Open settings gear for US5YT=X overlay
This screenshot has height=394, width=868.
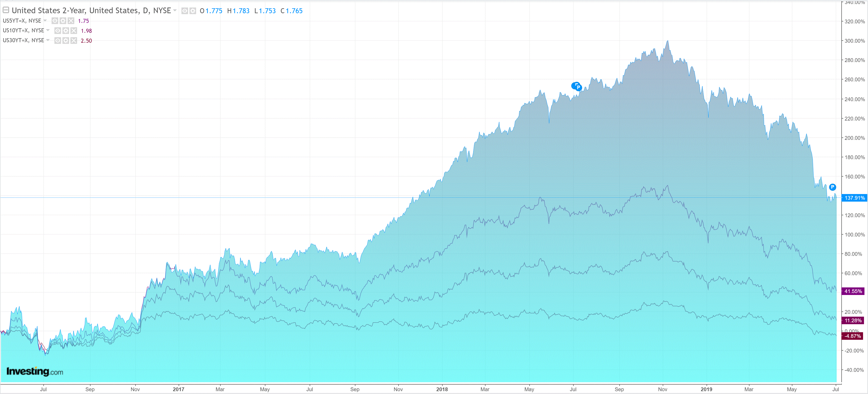63,21
